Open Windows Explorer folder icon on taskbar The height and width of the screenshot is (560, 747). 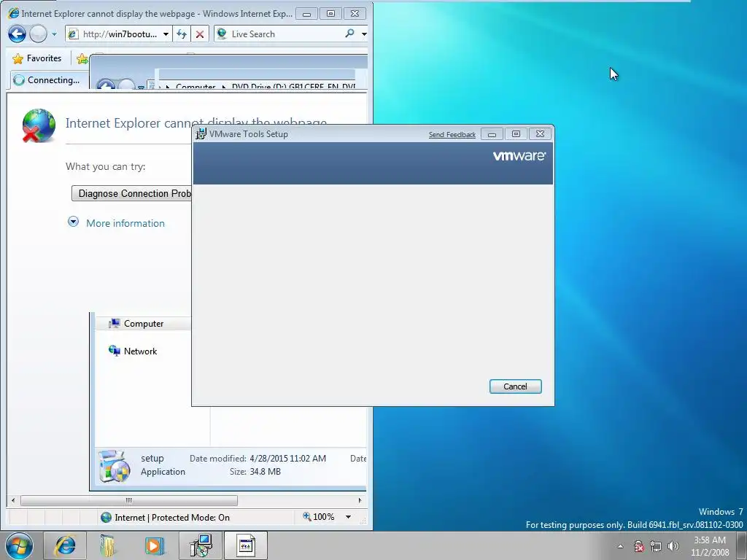pyautogui.click(x=108, y=545)
